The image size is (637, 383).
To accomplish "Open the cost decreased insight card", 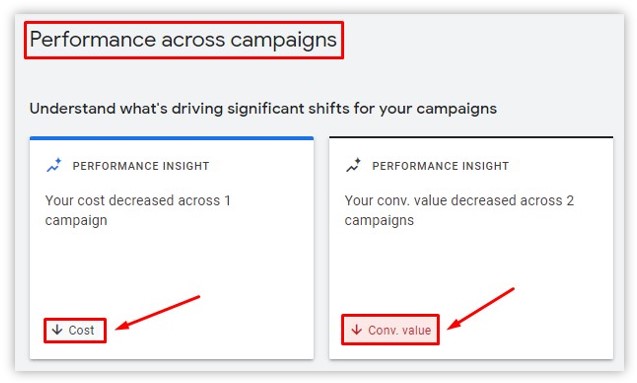I will click(x=171, y=248).
